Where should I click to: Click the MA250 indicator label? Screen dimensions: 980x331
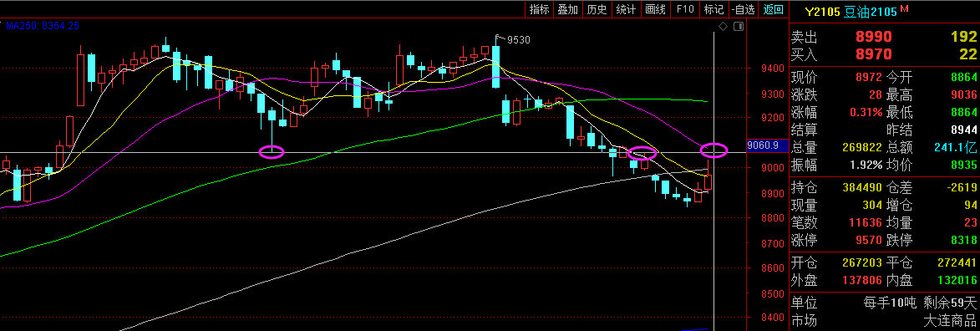(x=41, y=26)
